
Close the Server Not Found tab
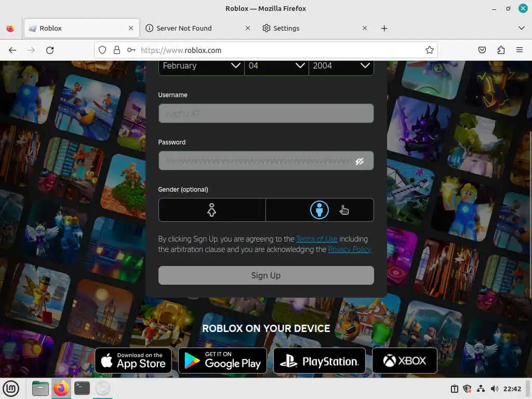coord(248,28)
